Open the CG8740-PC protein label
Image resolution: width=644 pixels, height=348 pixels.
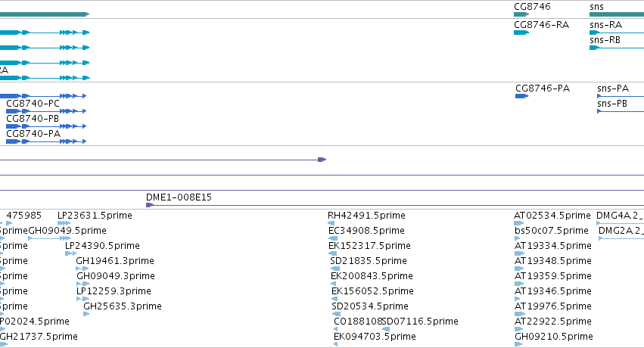[x=33, y=104]
